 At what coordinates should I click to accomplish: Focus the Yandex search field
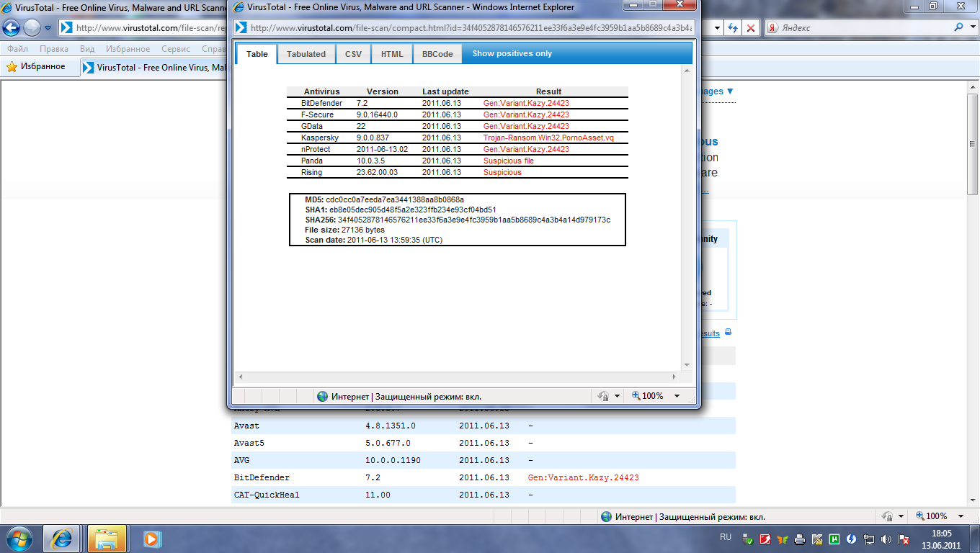click(x=865, y=28)
